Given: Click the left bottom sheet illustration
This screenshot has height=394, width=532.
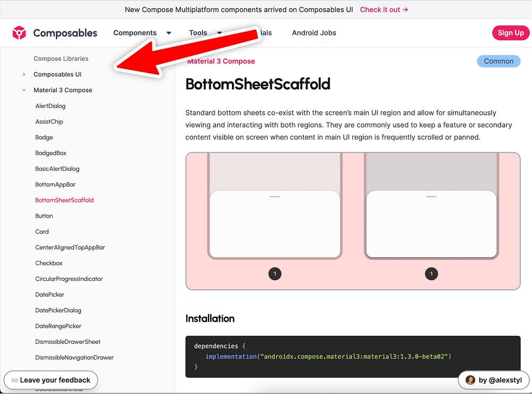Looking at the screenshot, I should [x=275, y=206].
